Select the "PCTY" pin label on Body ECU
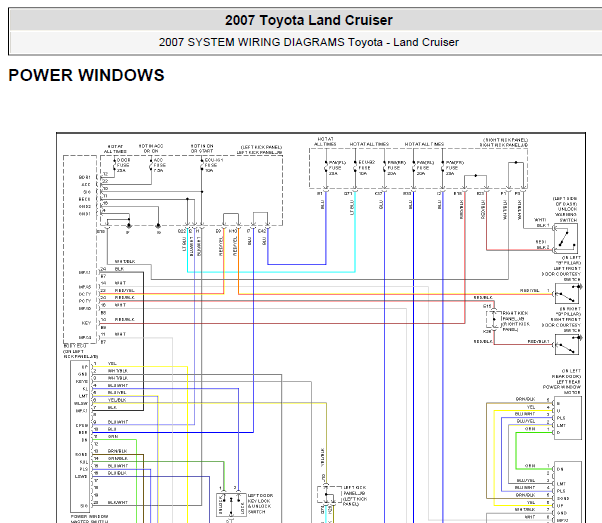The height and width of the screenshot is (523, 602). point(85,301)
